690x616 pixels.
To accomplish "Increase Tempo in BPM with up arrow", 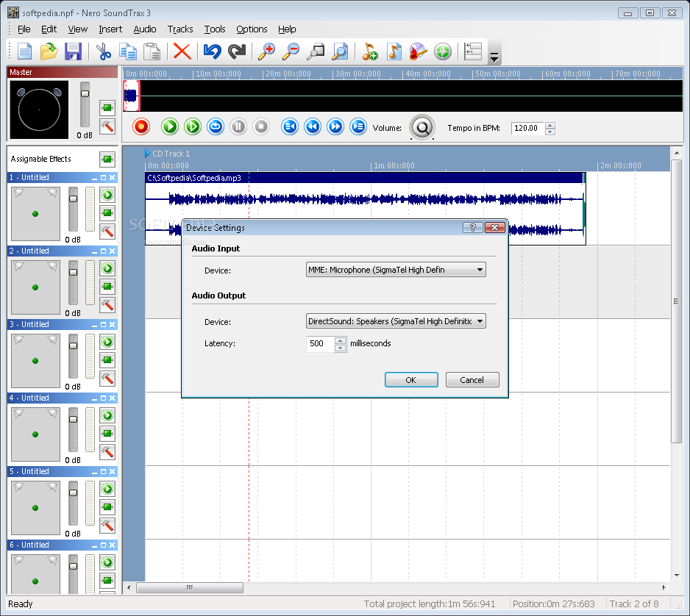I will pyautogui.click(x=549, y=125).
